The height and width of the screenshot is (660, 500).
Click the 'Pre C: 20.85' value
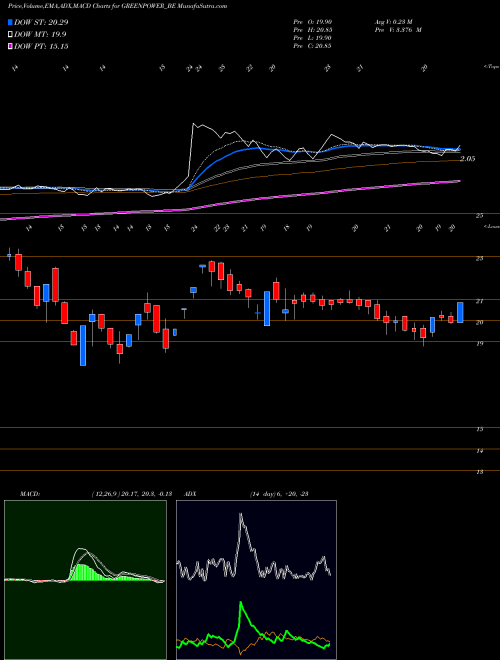click(x=312, y=45)
